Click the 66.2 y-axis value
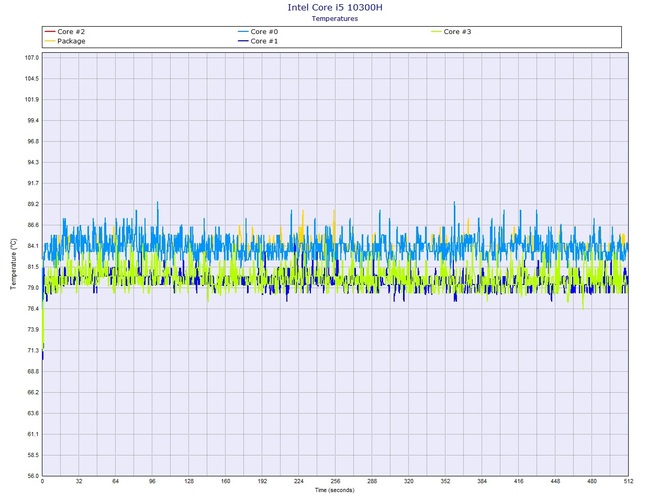The width and height of the screenshot is (670, 502). pyautogui.click(x=33, y=392)
